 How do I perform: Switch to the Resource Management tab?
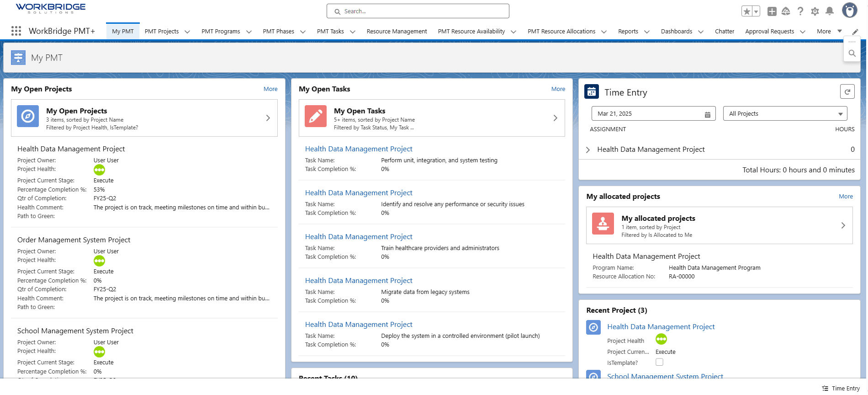pyautogui.click(x=397, y=32)
